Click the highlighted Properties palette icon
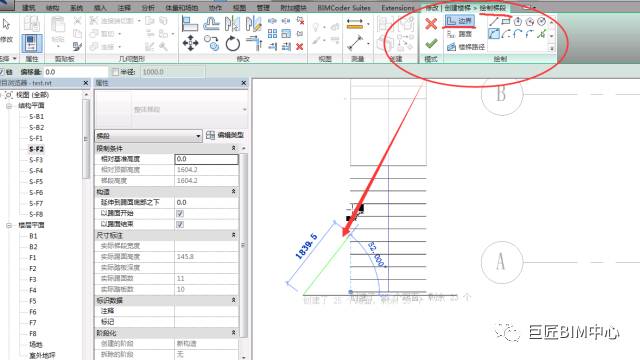Viewport: 640px width, 360px height. [x=32, y=43]
